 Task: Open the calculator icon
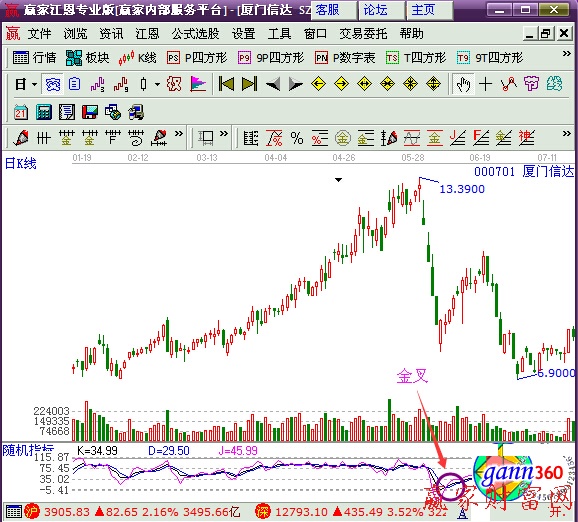pos(44,112)
